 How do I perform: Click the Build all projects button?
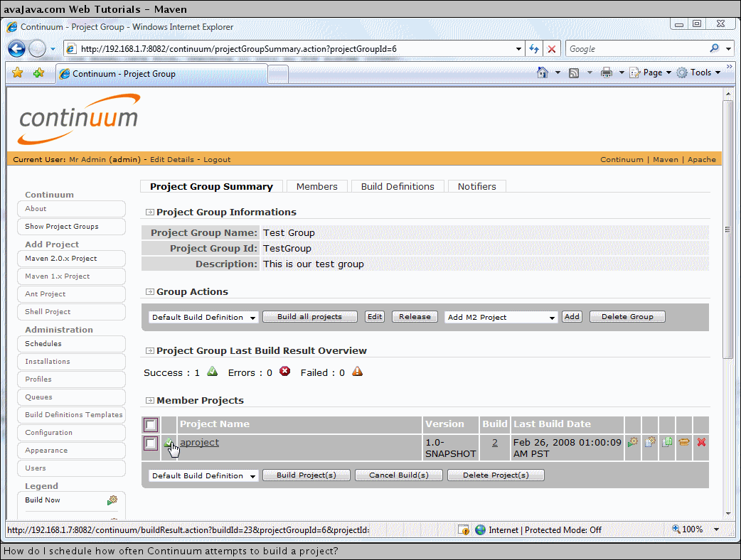tap(309, 317)
